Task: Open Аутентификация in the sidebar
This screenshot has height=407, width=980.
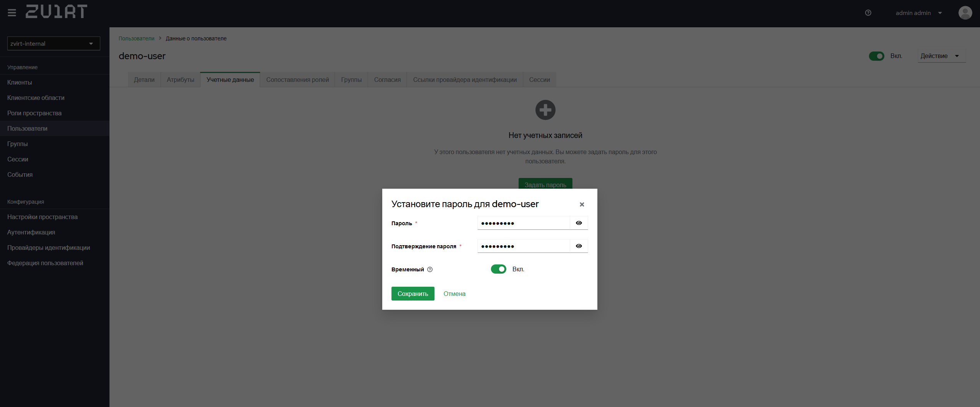Action: (55, 232)
